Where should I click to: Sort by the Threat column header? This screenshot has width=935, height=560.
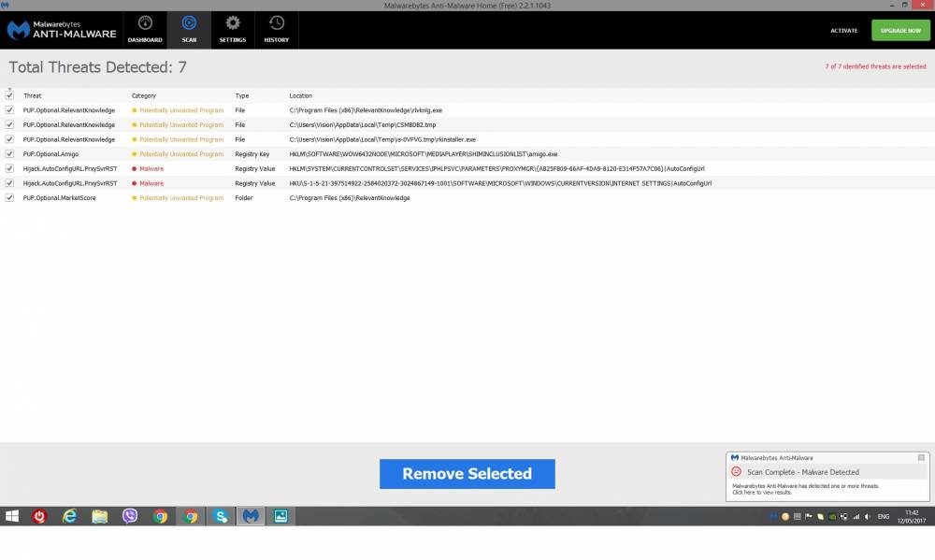[x=32, y=95]
